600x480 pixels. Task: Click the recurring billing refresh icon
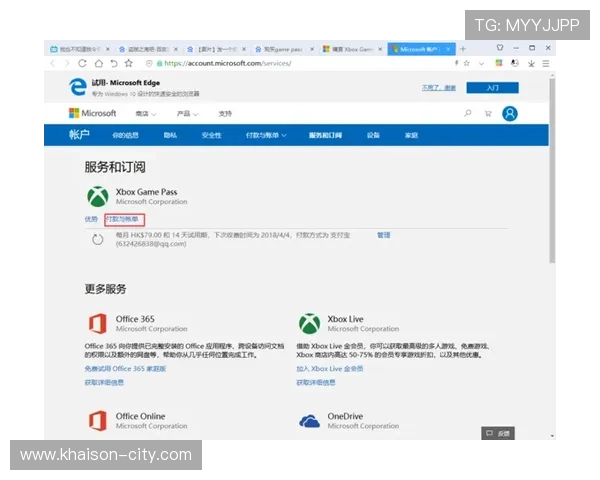click(98, 239)
